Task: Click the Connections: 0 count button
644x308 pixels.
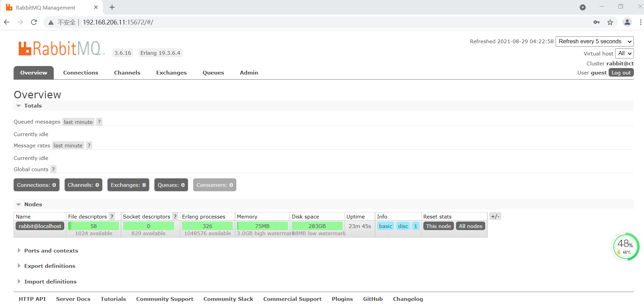Action: 36,185
